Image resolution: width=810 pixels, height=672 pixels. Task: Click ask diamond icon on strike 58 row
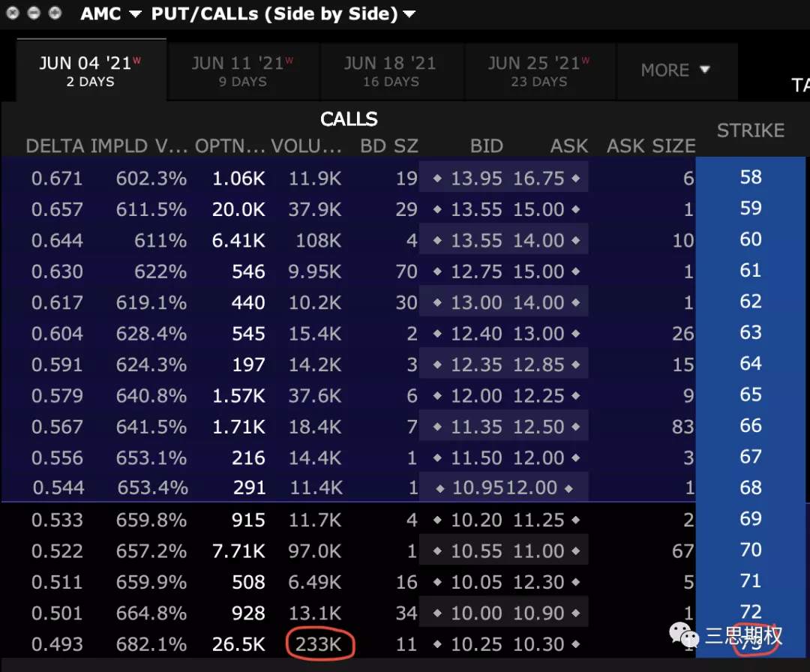(576, 178)
